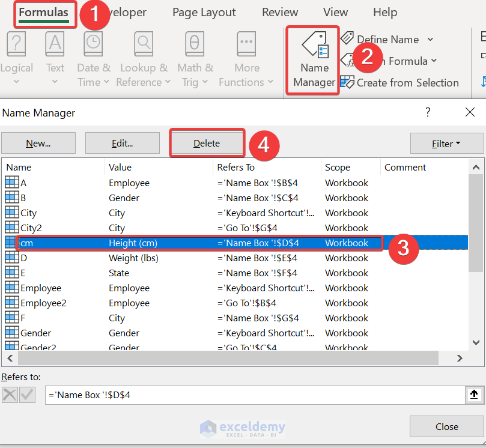Switch to the Review ribbon tab

pyautogui.click(x=280, y=13)
